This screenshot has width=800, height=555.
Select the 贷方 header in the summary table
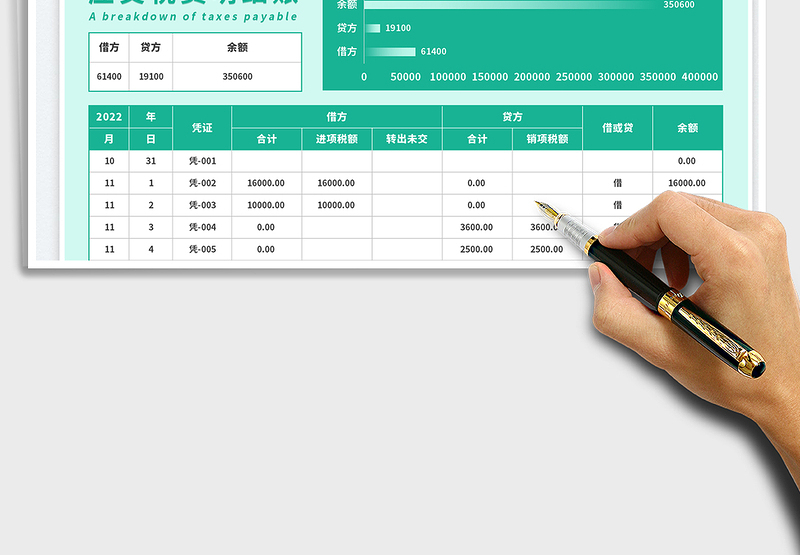151,47
